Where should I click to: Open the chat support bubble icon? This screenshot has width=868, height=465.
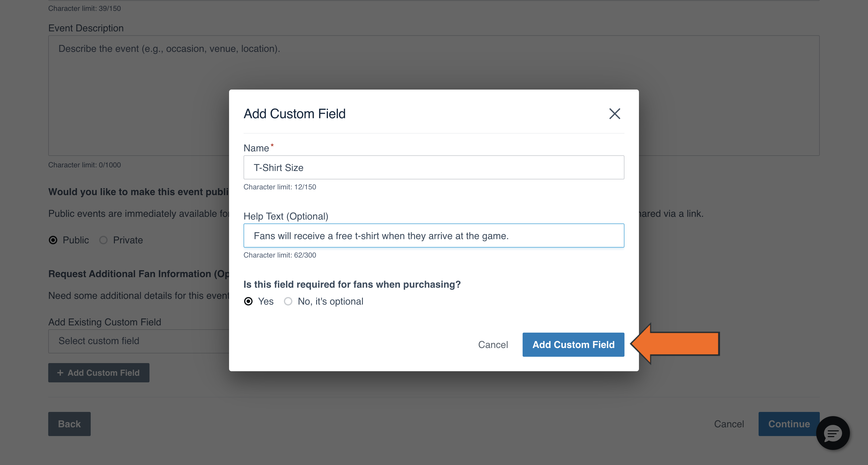833,433
